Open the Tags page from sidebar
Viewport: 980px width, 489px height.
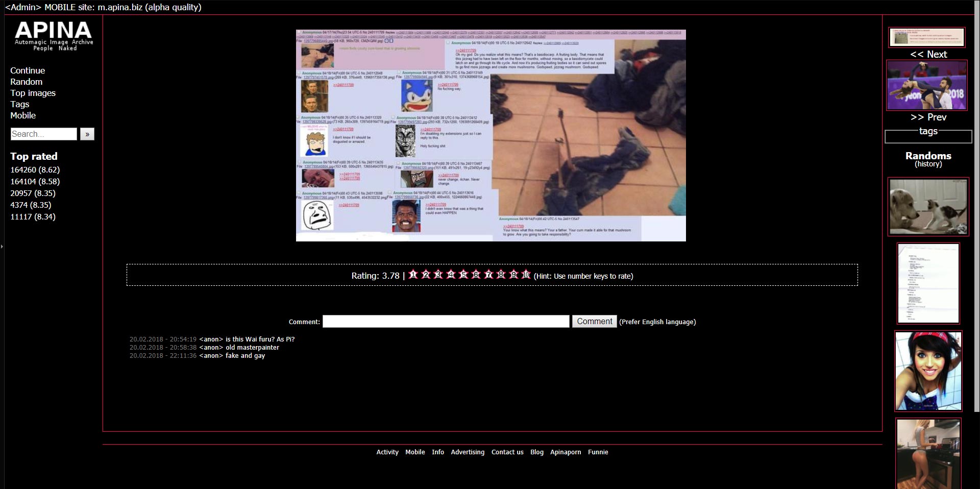(20, 104)
